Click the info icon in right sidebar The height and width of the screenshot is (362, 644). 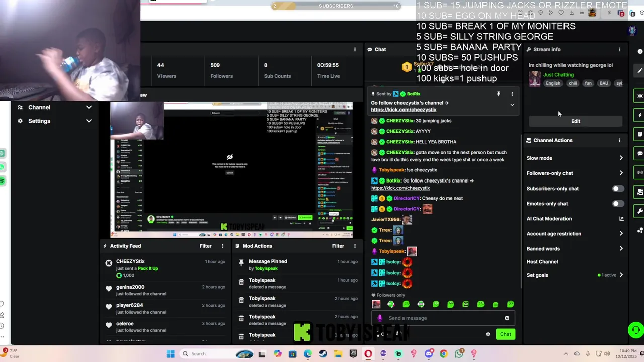pos(640,51)
